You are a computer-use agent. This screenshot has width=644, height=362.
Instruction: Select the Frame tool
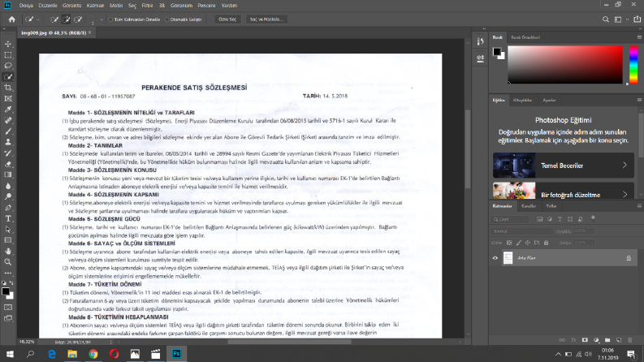pos(8,98)
